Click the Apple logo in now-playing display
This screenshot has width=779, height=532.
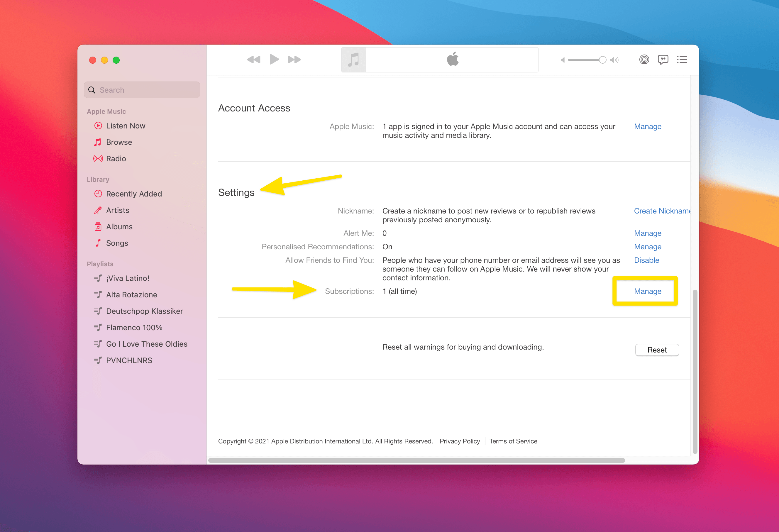[453, 59]
